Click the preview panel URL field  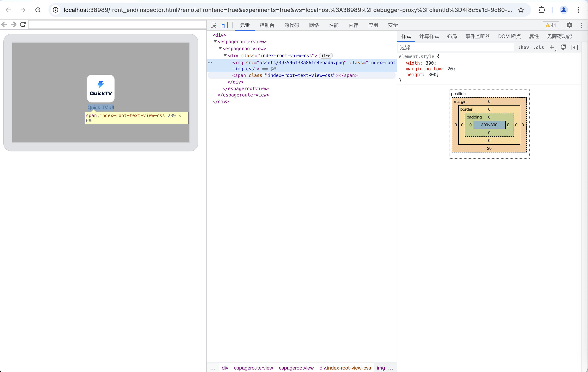(117, 24)
